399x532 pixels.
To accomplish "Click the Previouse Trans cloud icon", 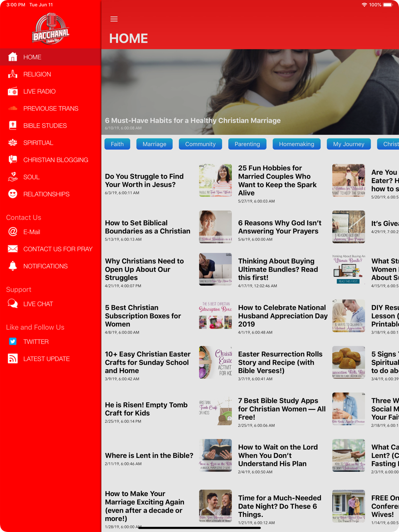I will (x=13, y=108).
